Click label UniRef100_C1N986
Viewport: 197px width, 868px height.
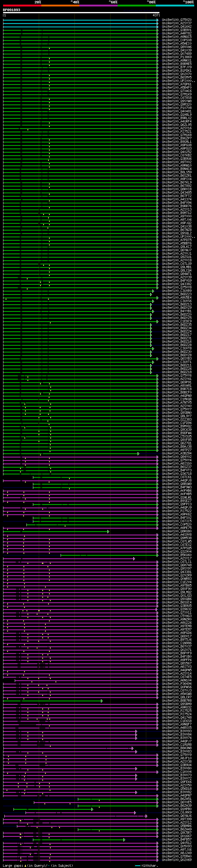177,643
